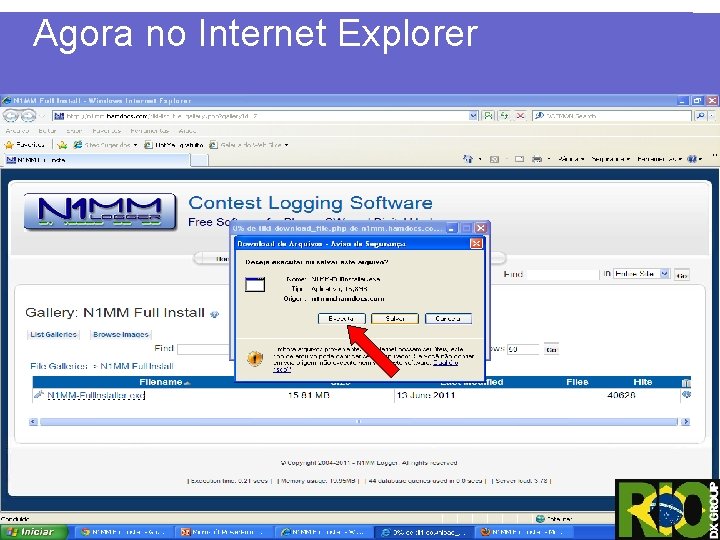Click the Help question mark icon in command bar
Viewport: 720px width, 540px height.
692,159
